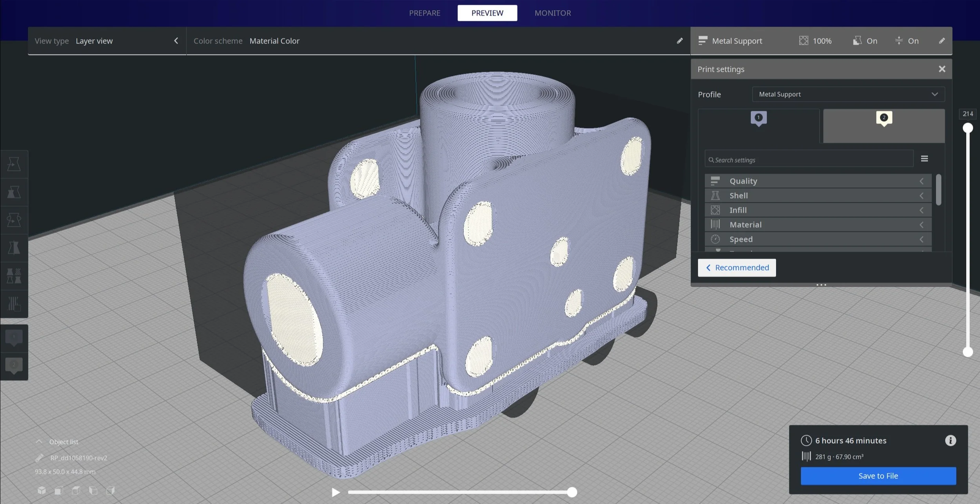Open the Per Model Settings tool

coord(14,276)
